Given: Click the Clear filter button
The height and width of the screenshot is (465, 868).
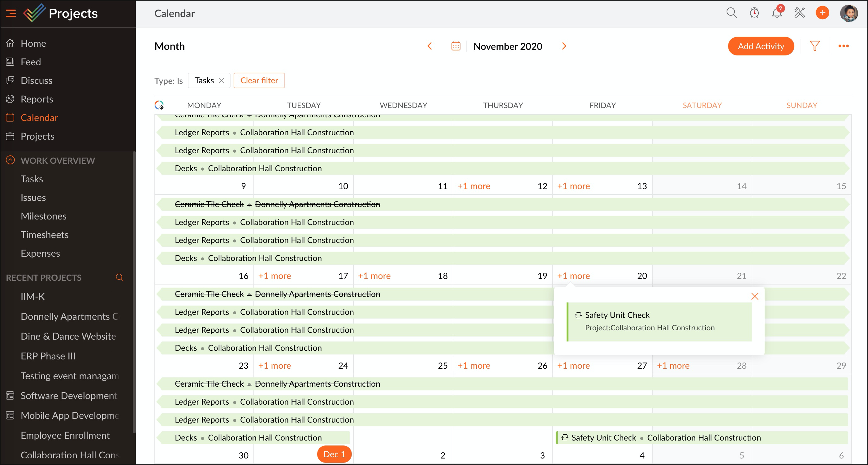Looking at the screenshot, I should (259, 80).
